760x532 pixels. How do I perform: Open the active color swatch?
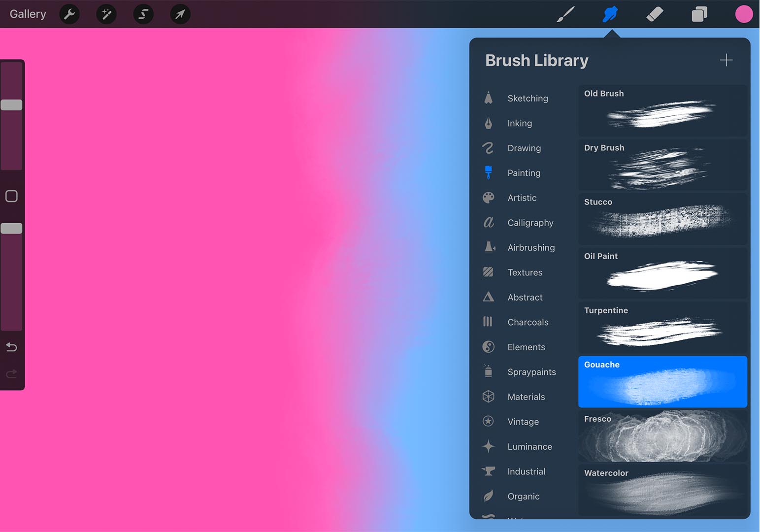pyautogui.click(x=744, y=14)
